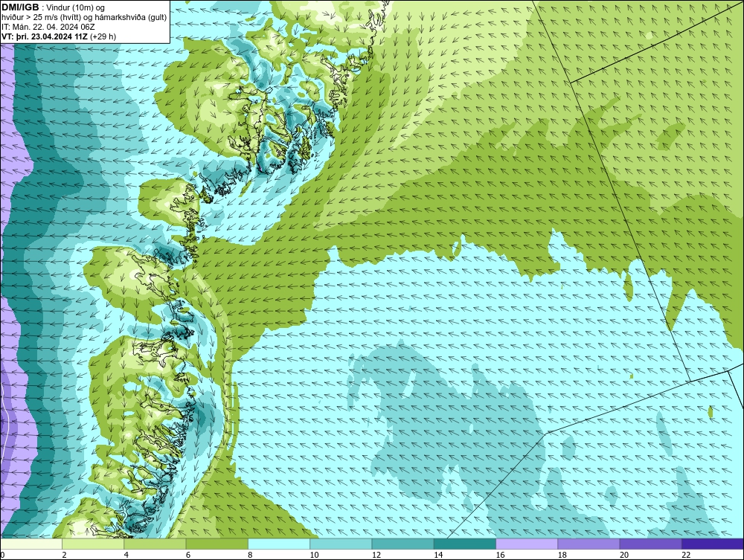Click the 'DMI/IGB : Vindur (10m) og' title line

(53, 7)
